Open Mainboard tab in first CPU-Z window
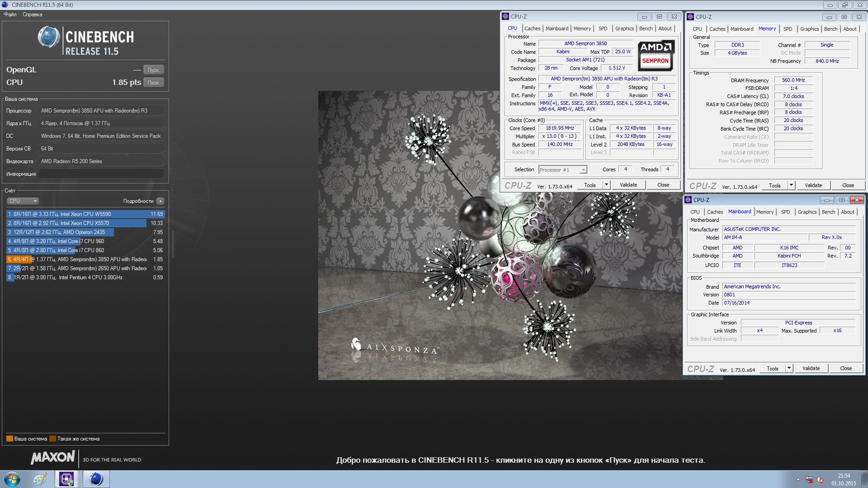This screenshot has width=868, height=488. click(x=557, y=28)
